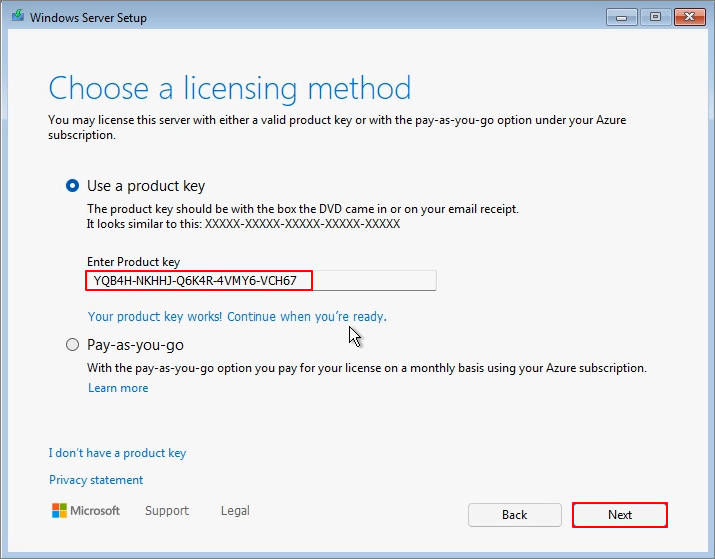Click the Enter Product key label
The image size is (715, 559).
pyautogui.click(x=133, y=262)
